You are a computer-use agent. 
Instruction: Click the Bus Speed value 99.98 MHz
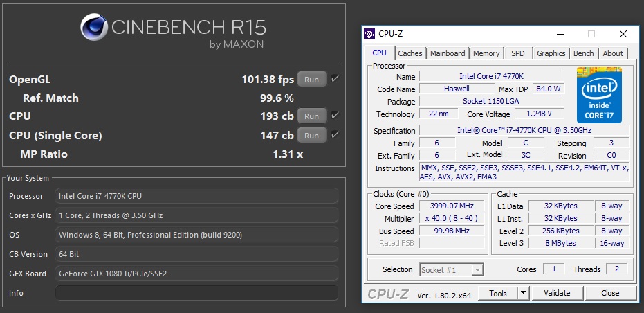pos(452,231)
